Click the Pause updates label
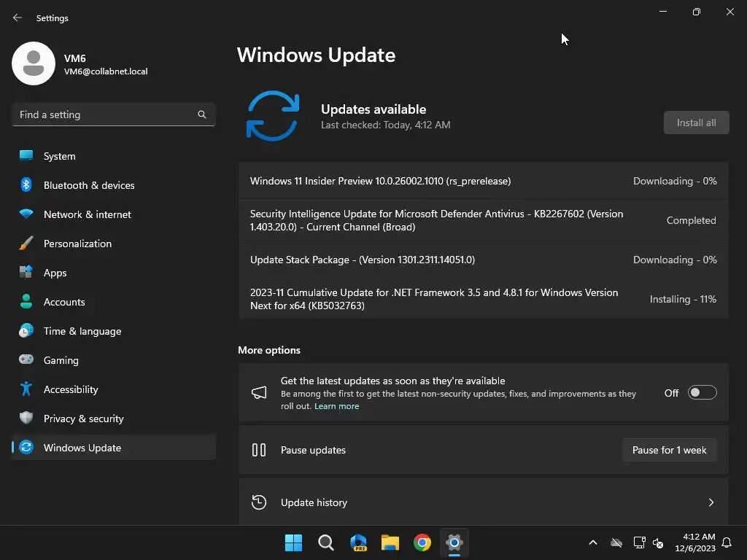The height and width of the screenshot is (560, 747). (x=313, y=450)
